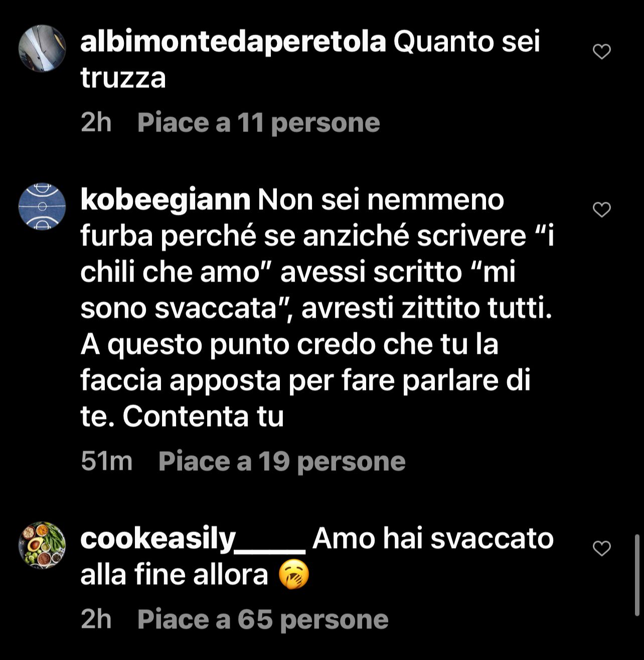Click the yawning face emoji in the comment
This screenshot has height=660, width=644.
pyautogui.click(x=294, y=575)
